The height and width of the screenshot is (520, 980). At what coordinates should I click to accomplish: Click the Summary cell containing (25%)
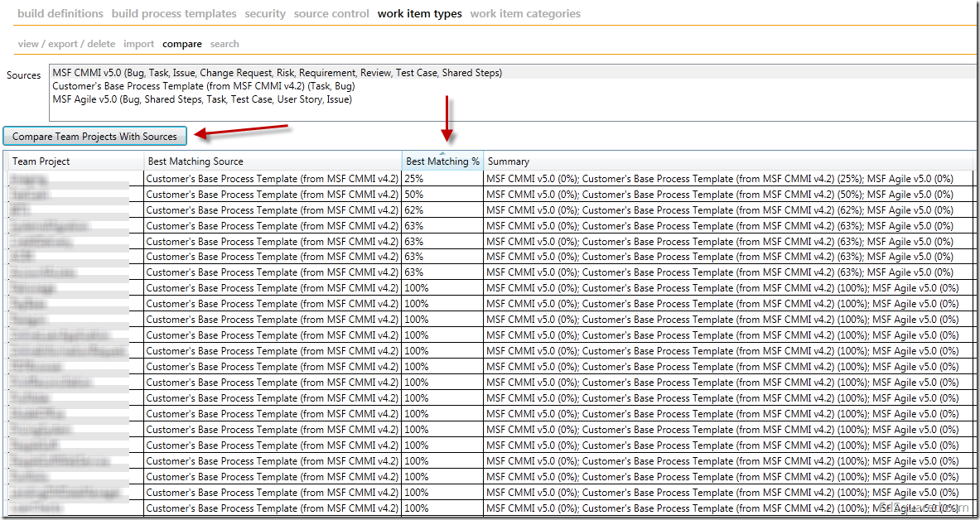coord(729,179)
